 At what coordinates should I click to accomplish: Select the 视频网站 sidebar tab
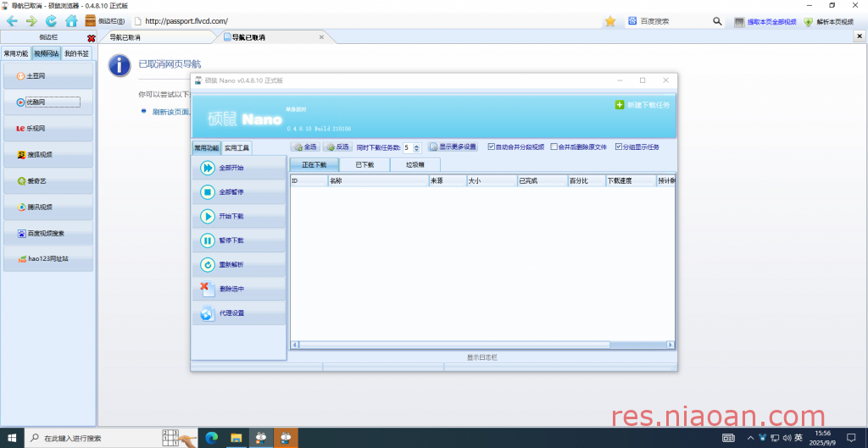click(46, 53)
